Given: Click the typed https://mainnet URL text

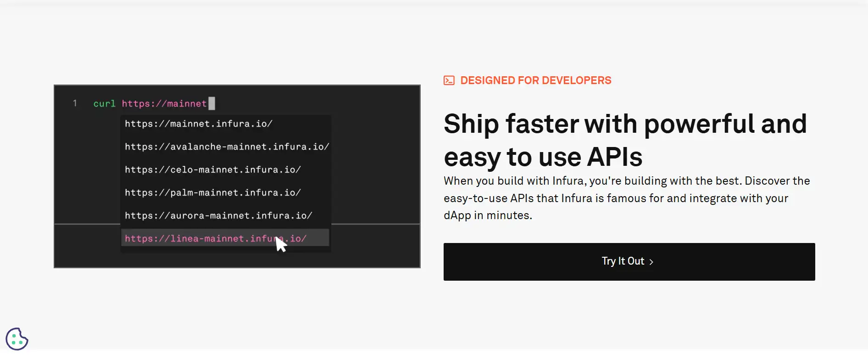Looking at the screenshot, I should click(164, 104).
